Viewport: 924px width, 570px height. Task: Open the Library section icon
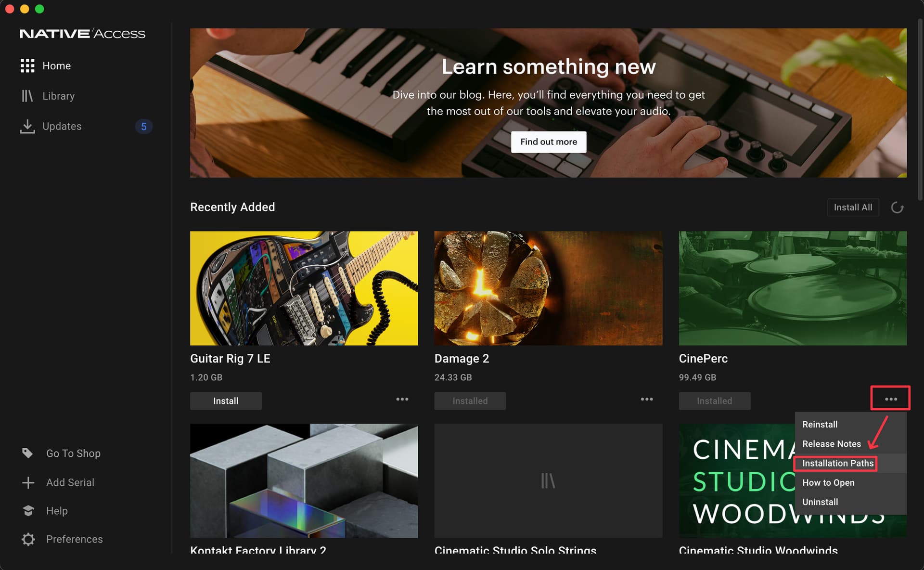[27, 96]
